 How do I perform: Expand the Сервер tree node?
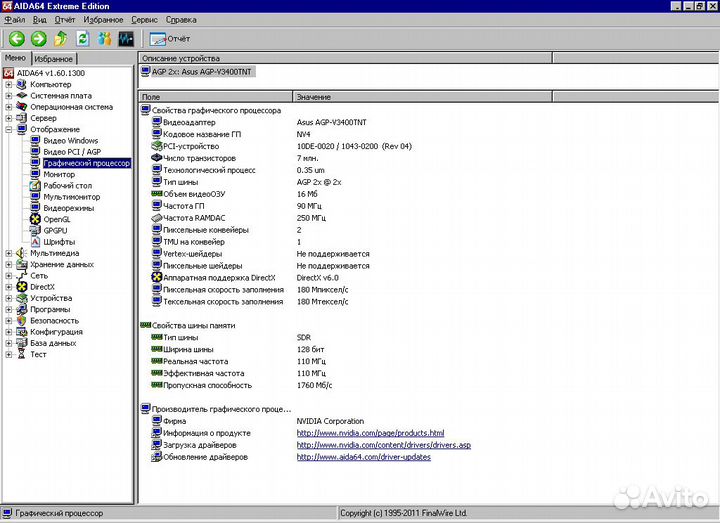coord(9,118)
